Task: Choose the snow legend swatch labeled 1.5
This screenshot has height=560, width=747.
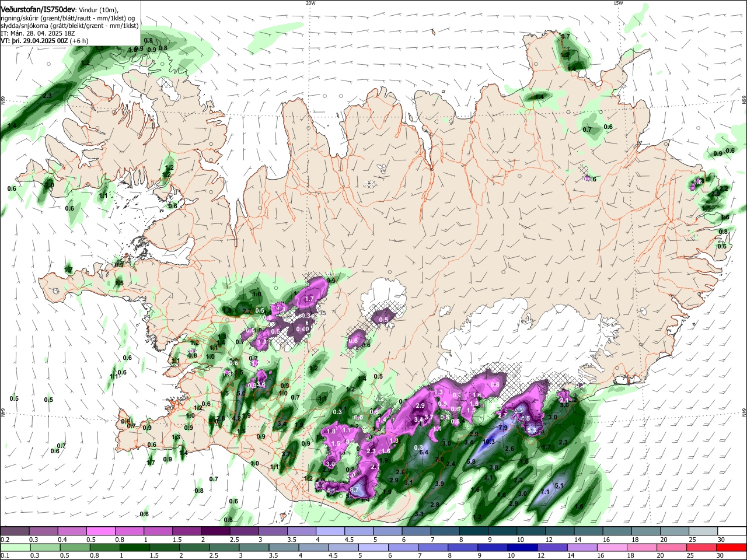Action: click(x=187, y=531)
